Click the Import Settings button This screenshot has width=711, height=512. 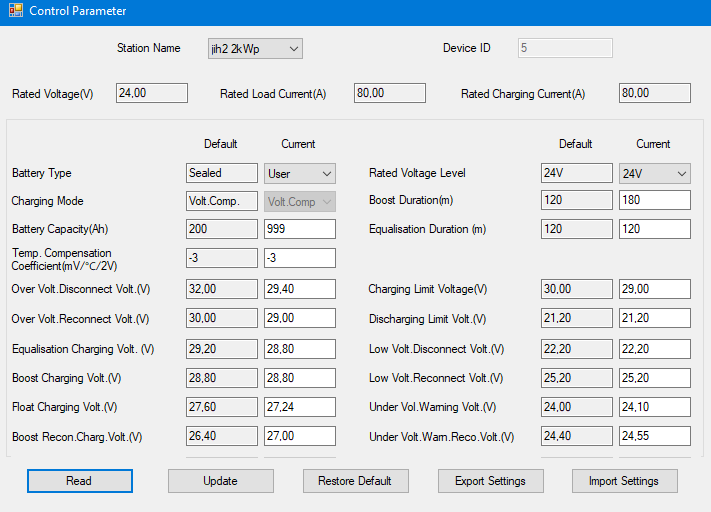point(624,481)
